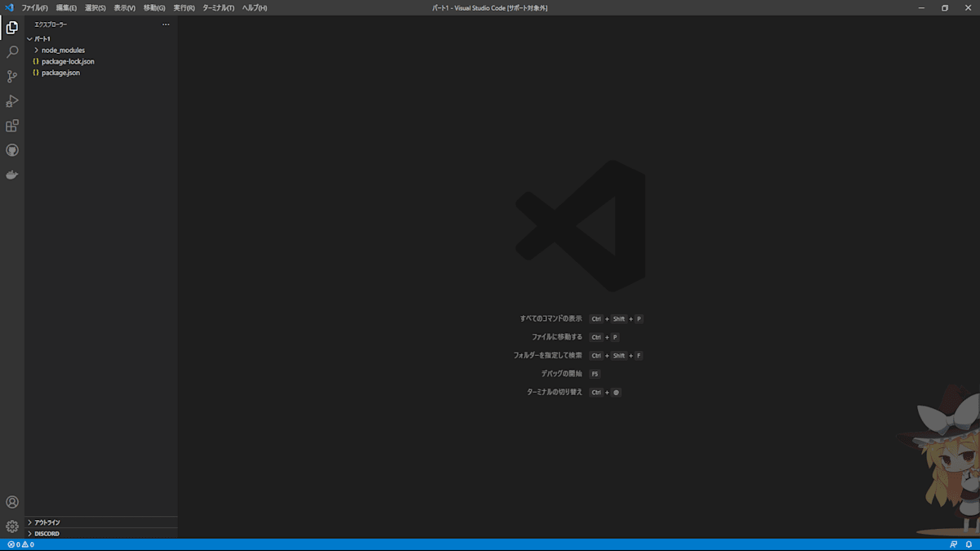Open the ヘルプ(H) menu
The height and width of the screenshot is (551, 980).
click(x=254, y=7)
